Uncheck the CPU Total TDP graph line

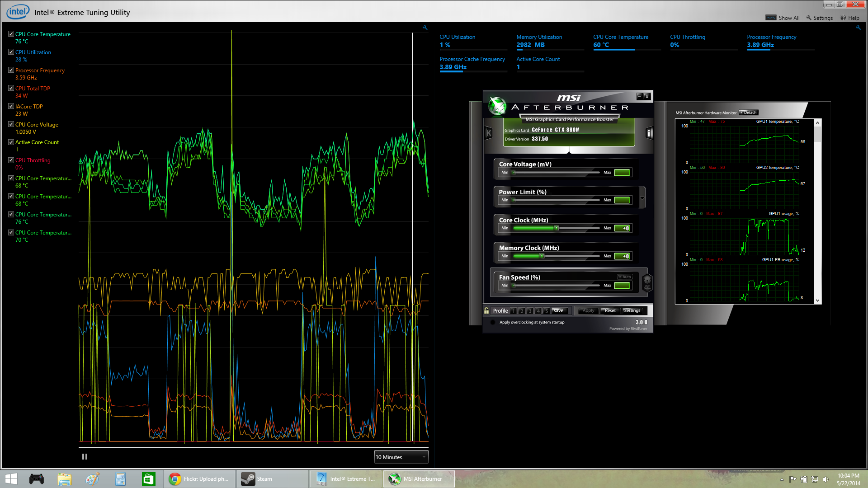coord(11,88)
